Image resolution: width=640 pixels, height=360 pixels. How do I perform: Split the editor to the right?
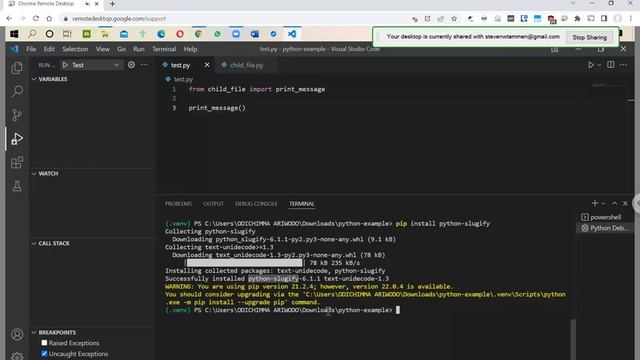click(611, 64)
